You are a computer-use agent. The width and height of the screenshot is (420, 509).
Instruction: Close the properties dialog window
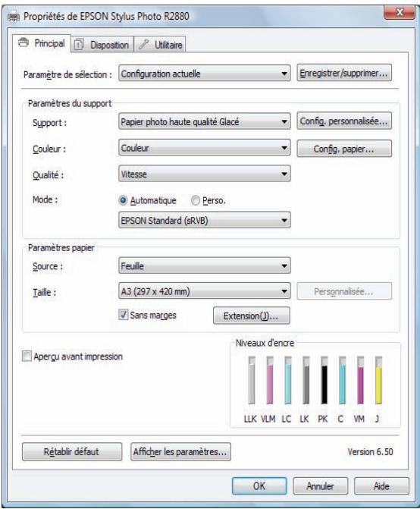[x=400, y=13]
